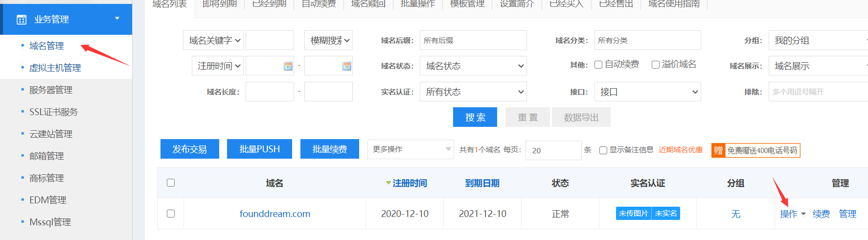The width and height of the screenshot is (868, 240).
Task: Tick the select-all checkbox in table header
Action: (x=171, y=183)
